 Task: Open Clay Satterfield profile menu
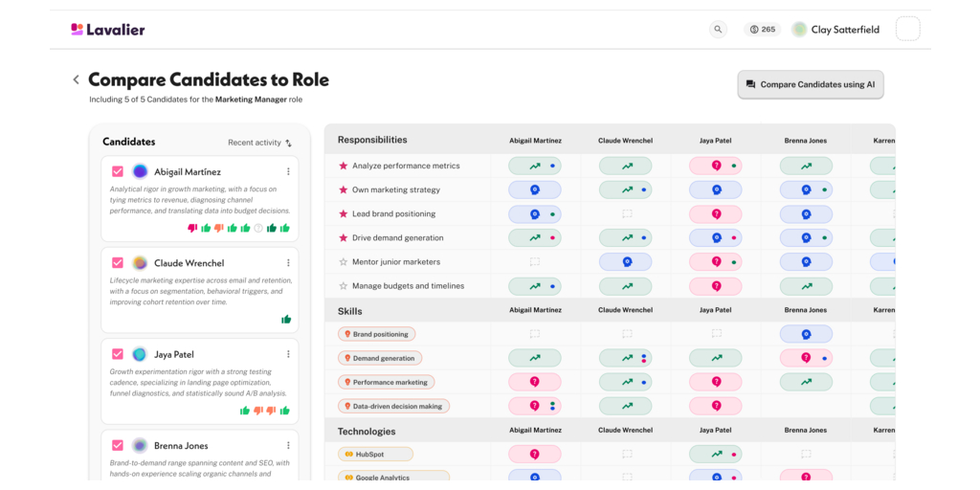[x=835, y=30]
